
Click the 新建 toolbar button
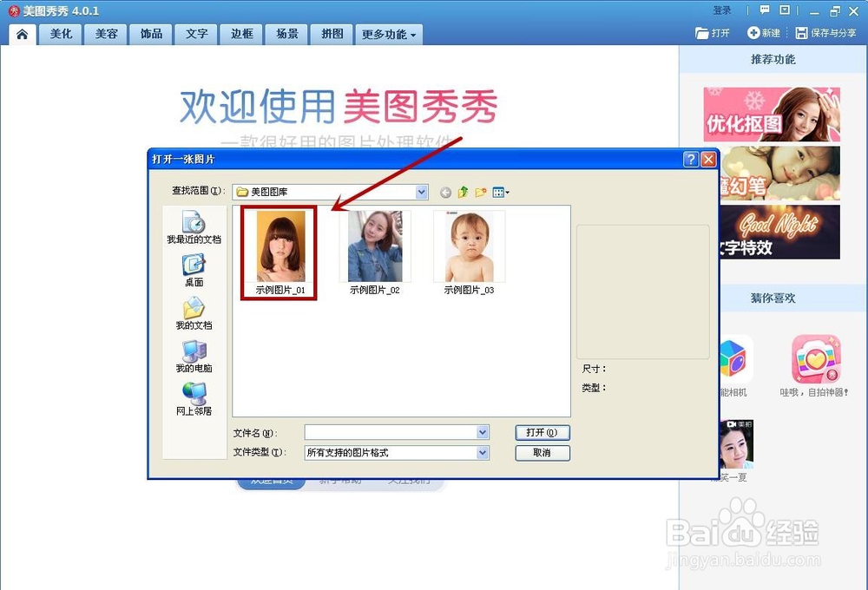(x=764, y=33)
